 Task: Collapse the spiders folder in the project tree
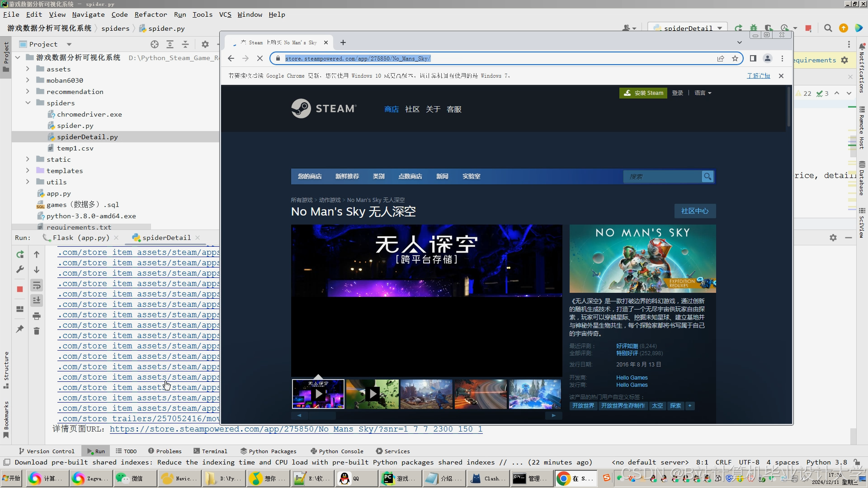pos(28,103)
